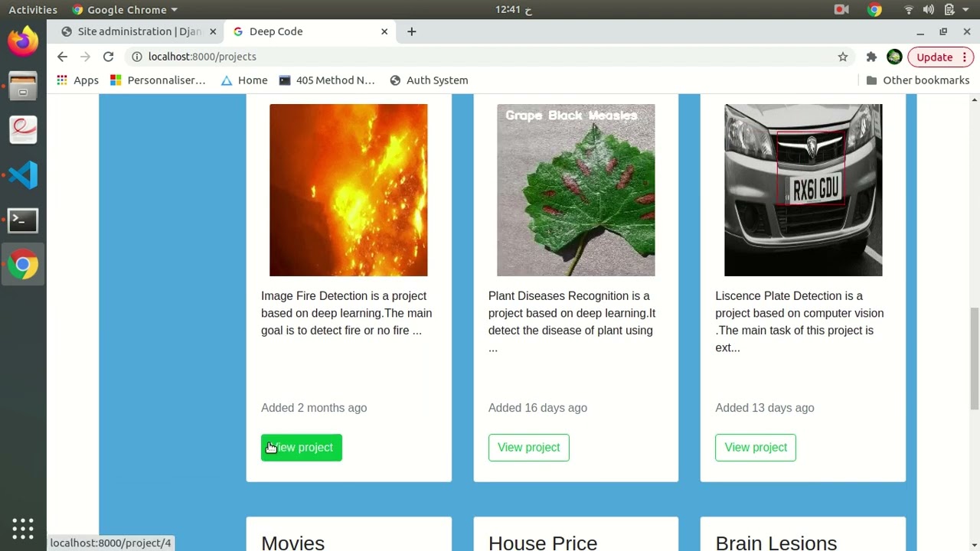The height and width of the screenshot is (551, 980).
Task: Go forward with the browser arrow
Action: (85, 57)
